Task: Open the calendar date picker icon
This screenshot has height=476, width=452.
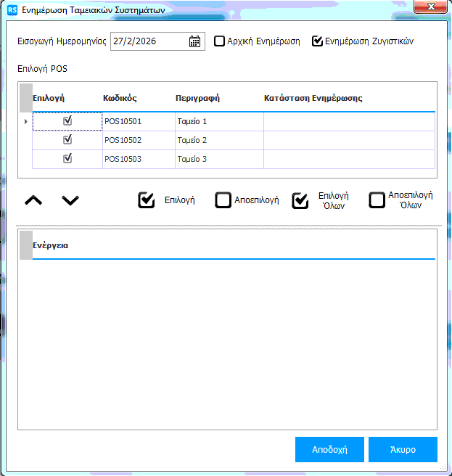Action: 194,41
